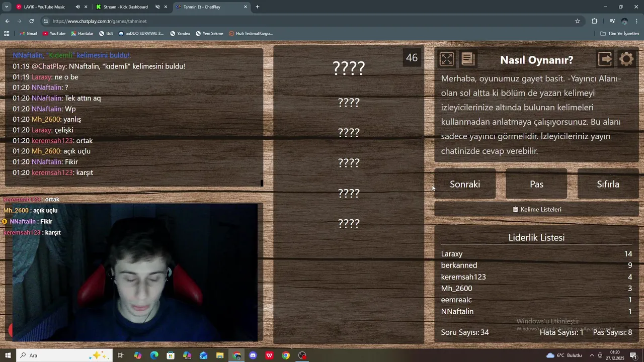The height and width of the screenshot is (362, 644).
Task: Open the Haritalar bookmark
Action: point(82,34)
